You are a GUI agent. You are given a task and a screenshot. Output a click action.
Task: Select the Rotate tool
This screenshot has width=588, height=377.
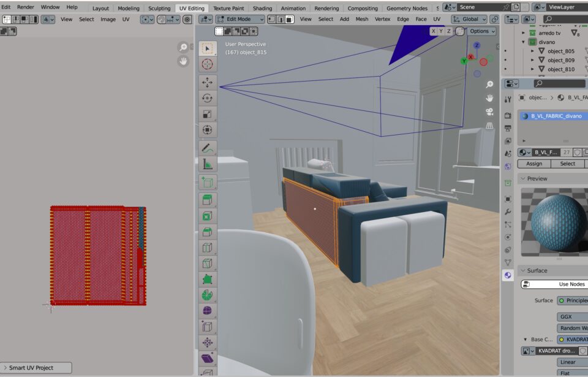tap(207, 97)
